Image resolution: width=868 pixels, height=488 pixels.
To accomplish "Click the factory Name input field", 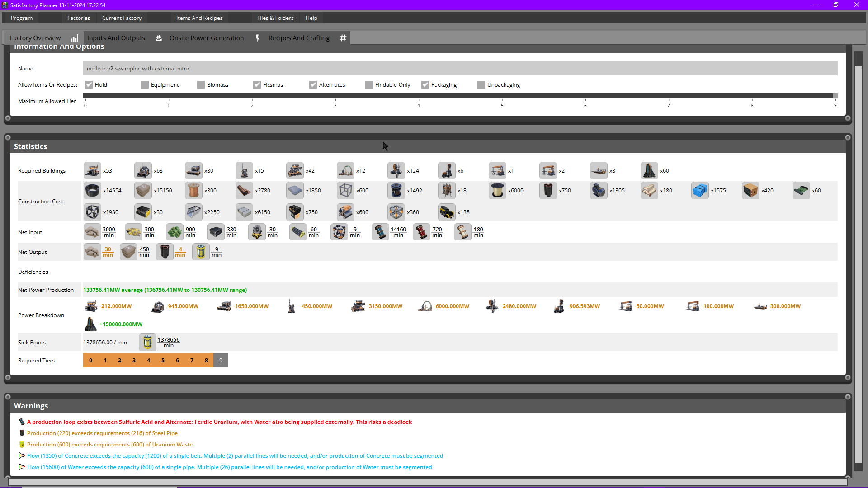I will coord(271,68).
